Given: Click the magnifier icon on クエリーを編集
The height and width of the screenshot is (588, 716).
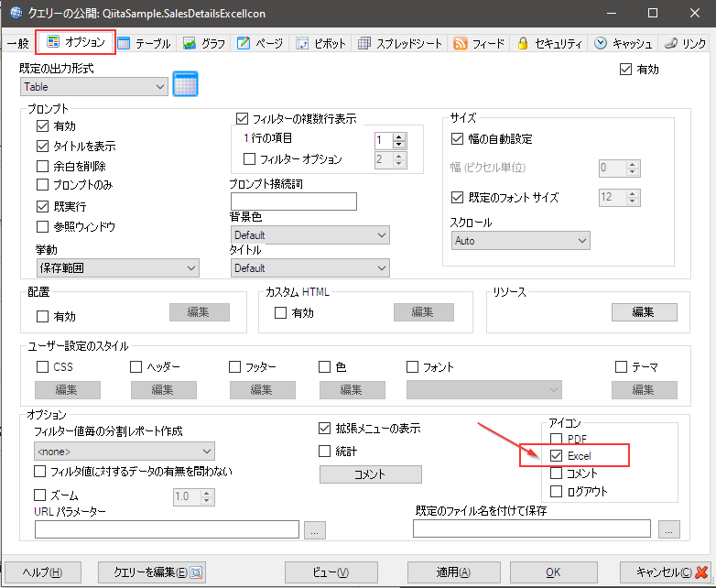Looking at the screenshot, I should pyautogui.click(x=196, y=572).
